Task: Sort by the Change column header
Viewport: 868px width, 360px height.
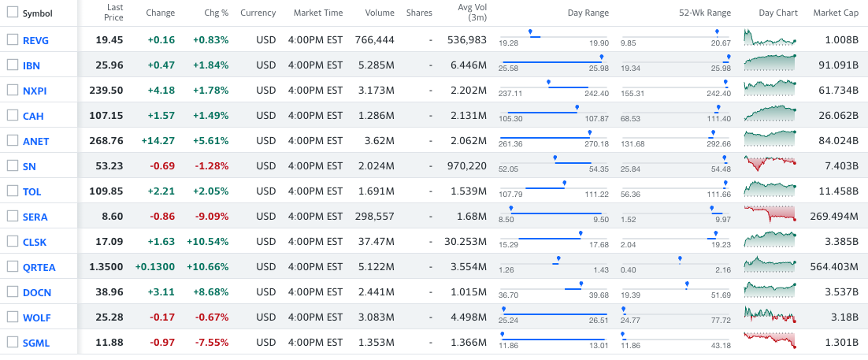Action: 161,13
